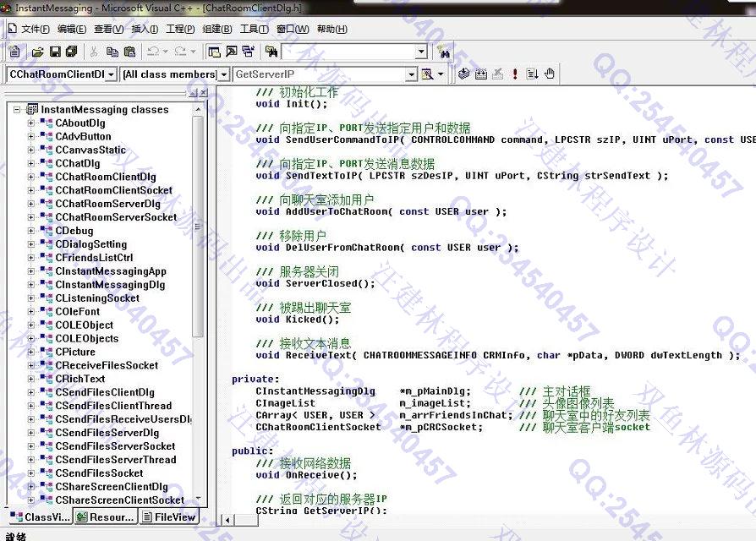The image size is (756, 541).
Task: Click the New Text File toolbar icon
Action: point(14,51)
